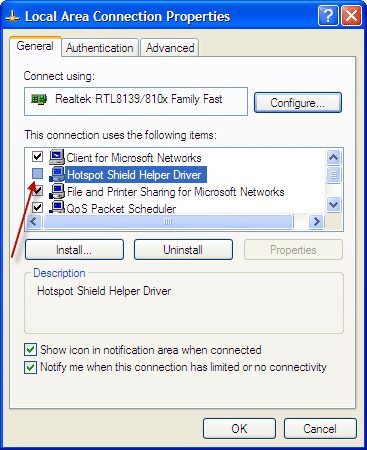Open the Advanced tab
Screen dimensions: 367x450
point(170,48)
